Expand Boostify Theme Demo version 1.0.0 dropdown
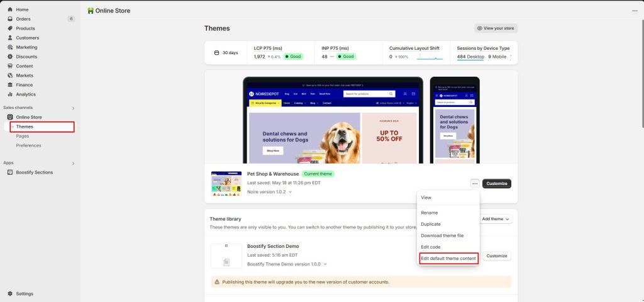Viewport: 644px width, 302px height. 287,264
